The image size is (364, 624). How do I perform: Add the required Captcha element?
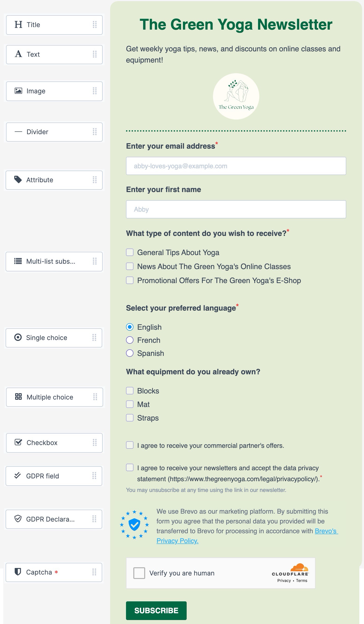pos(54,572)
